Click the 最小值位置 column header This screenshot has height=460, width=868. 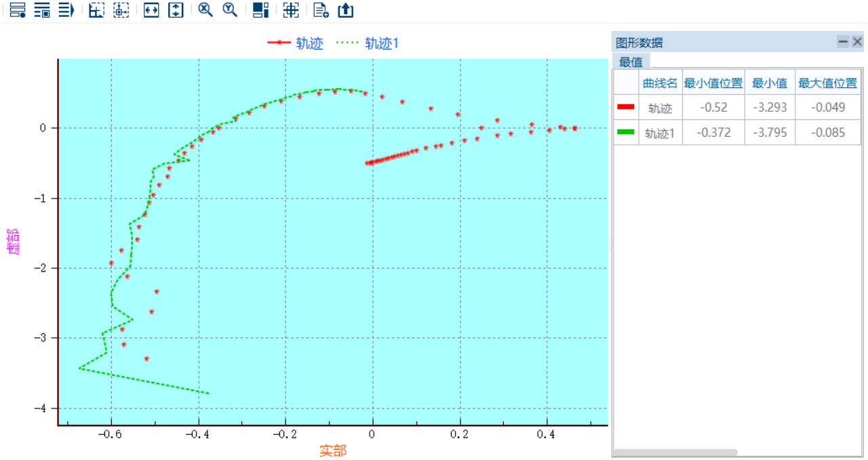coord(713,83)
